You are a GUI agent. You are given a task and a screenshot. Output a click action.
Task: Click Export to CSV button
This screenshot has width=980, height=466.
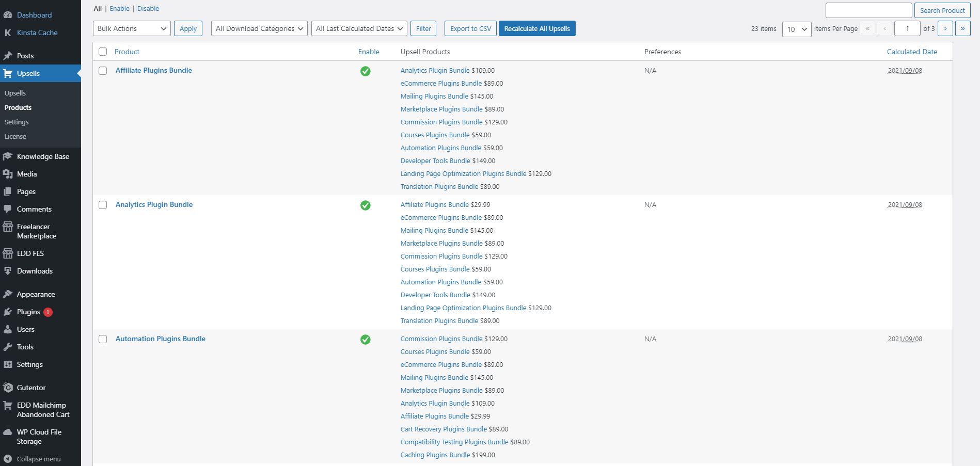click(470, 28)
